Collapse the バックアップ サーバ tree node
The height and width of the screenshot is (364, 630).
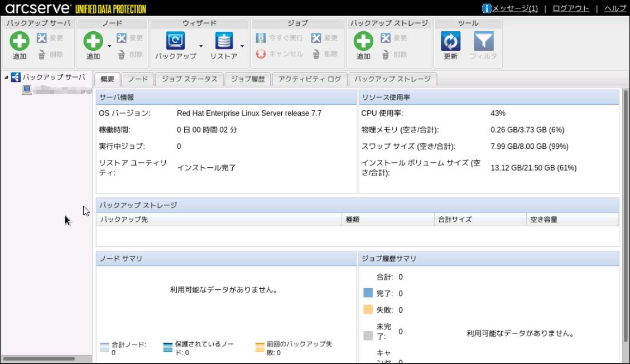pyautogui.click(x=6, y=77)
